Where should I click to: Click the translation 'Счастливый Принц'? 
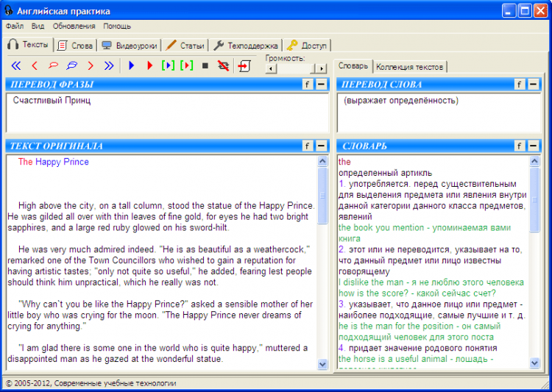point(52,100)
